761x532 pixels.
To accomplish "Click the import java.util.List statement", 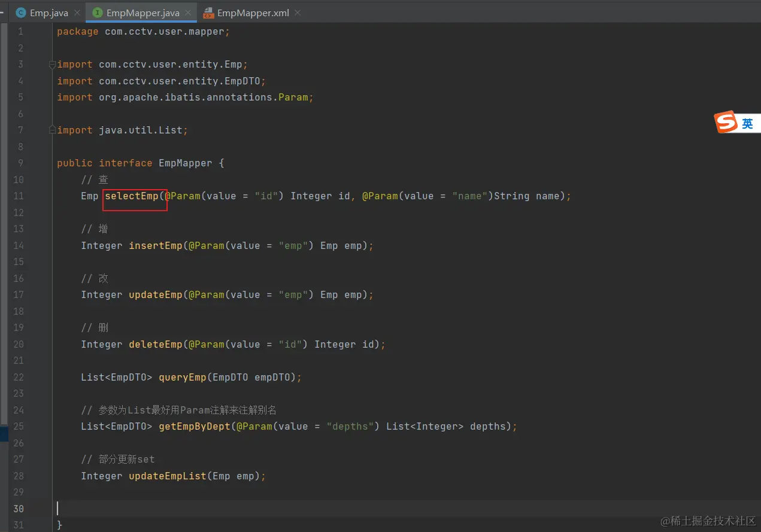I will pos(123,130).
